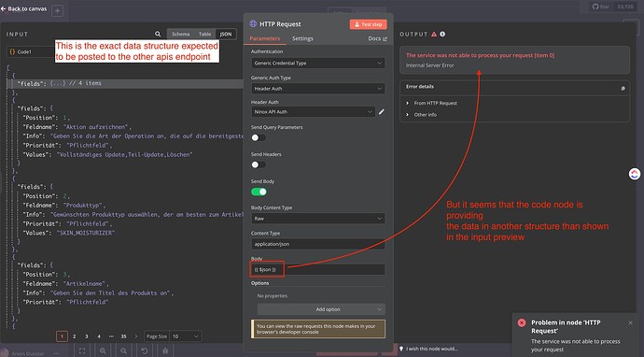Turn on the Send Headers toggle

pos(259,164)
